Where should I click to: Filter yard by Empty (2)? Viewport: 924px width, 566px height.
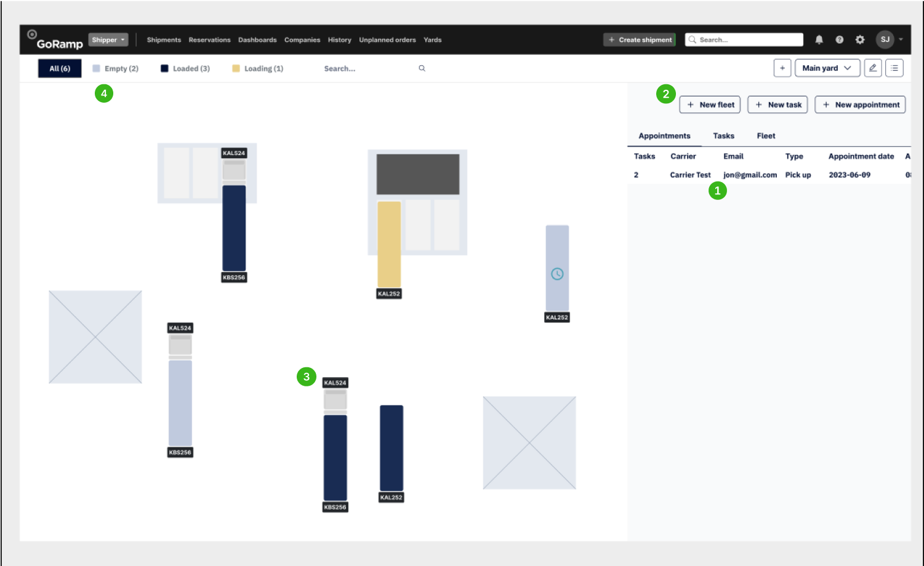pos(116,69)
